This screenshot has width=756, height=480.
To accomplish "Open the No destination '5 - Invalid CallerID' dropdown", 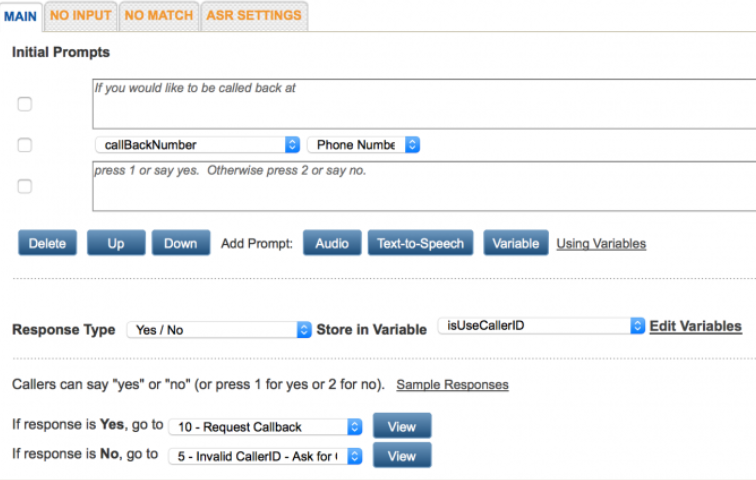I will (x=265, y=456).
